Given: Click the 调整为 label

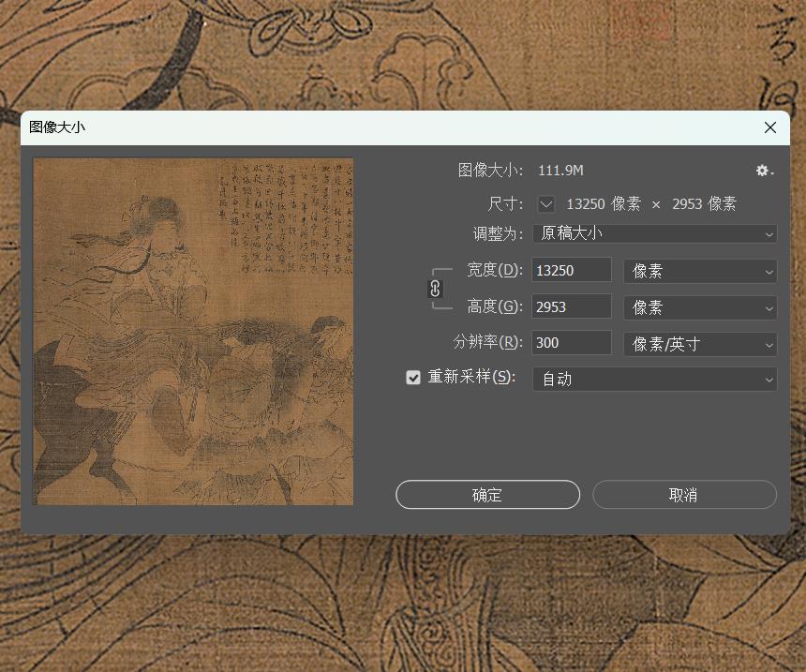Looking at the screenshot, I should [498, 234].
